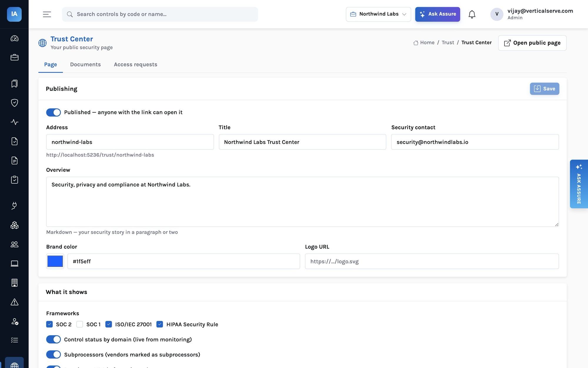
Task: Toggle the Subprocessors switch
Action: 54,354
